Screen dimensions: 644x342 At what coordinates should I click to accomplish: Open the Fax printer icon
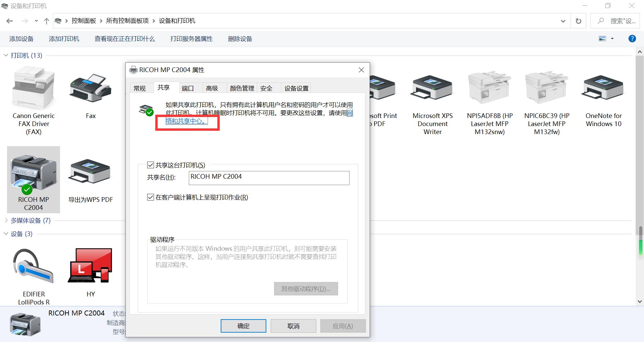pyautogui.click(x=90, y=88)
